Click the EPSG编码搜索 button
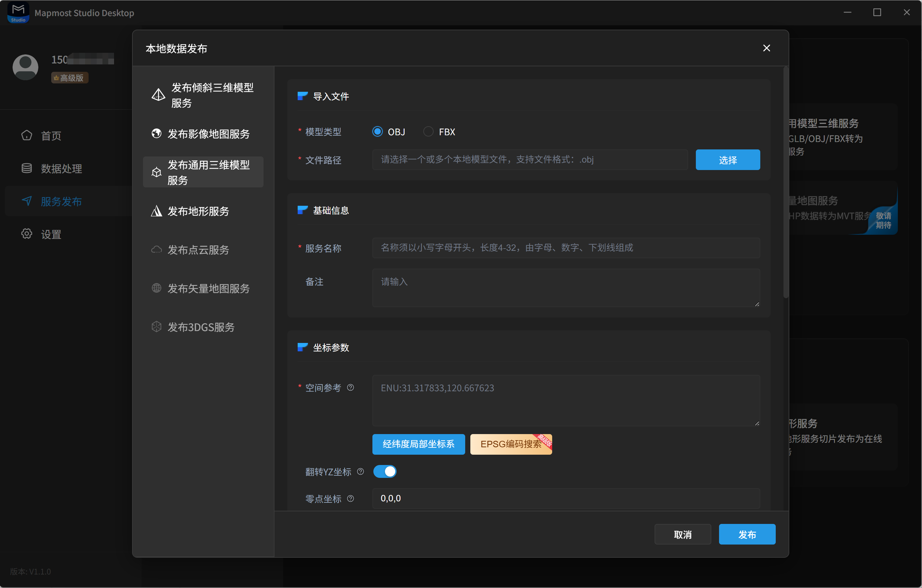This screenshot has width=922, height=588. point(511,444)
